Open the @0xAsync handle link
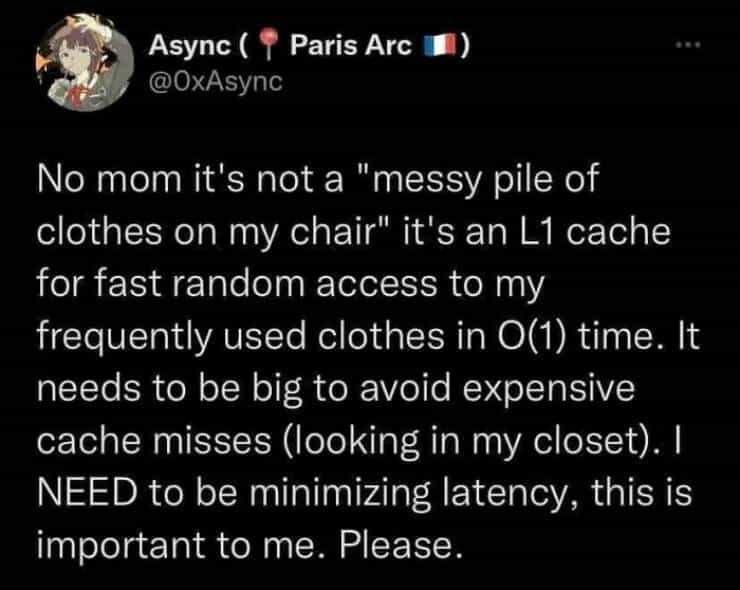 click(215, 80)
